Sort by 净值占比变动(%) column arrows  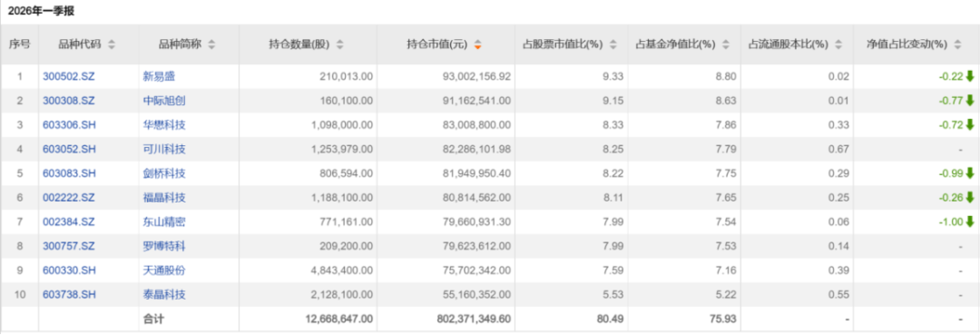[x=958, y=44]
